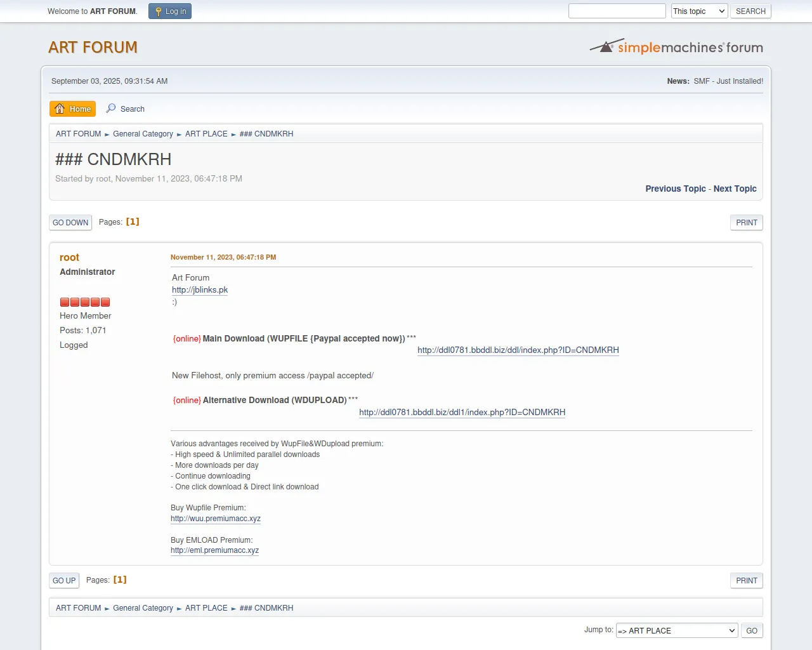
Task: Click the 'SMF - Just Installed!' news text
Action: tap(728, 81)
